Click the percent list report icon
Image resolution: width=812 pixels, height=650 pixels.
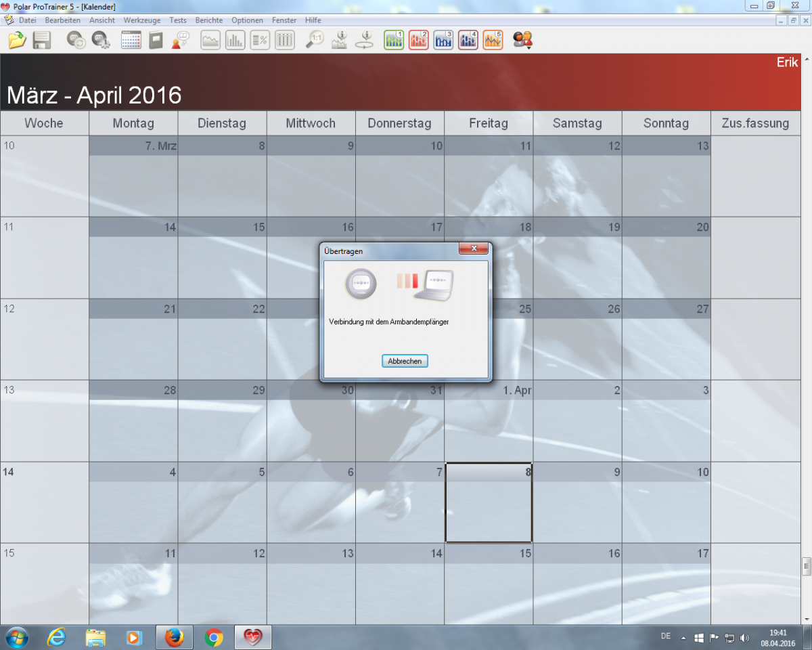260,41
